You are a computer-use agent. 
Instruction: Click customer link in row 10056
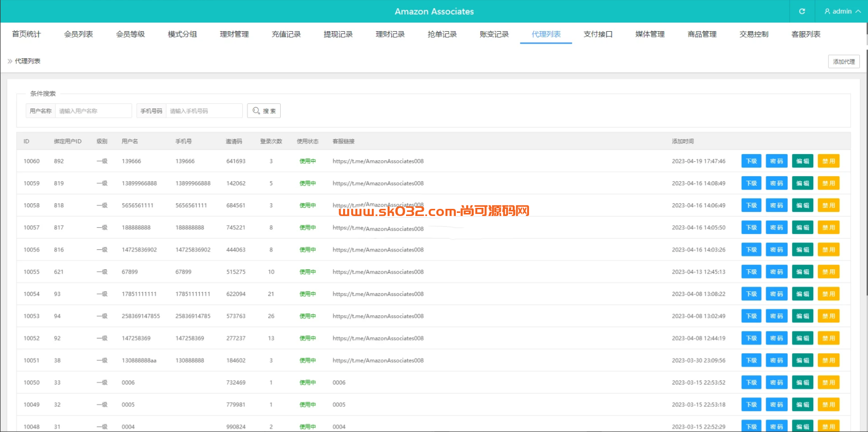pos(378,250)
